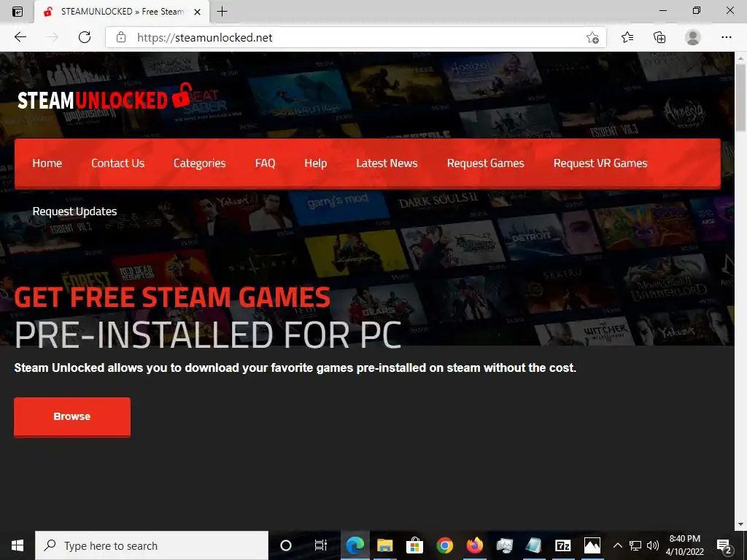Open the Favorites list icon

coord(627,37)
